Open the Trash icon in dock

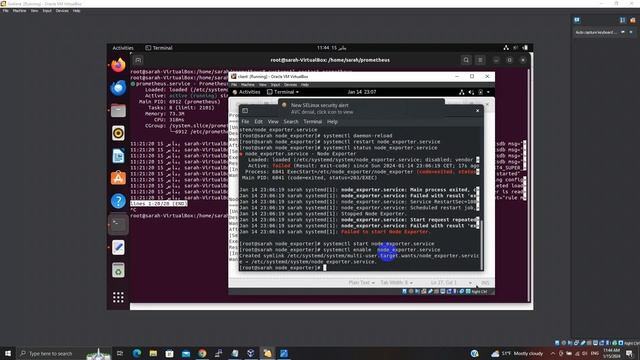pyautogui.click(x=118, y=270)
